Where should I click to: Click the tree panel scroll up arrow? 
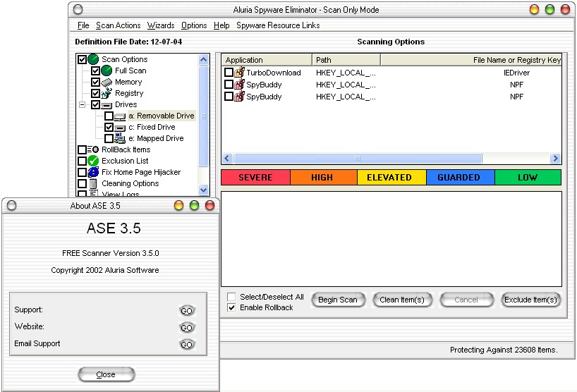coord(203,59)
